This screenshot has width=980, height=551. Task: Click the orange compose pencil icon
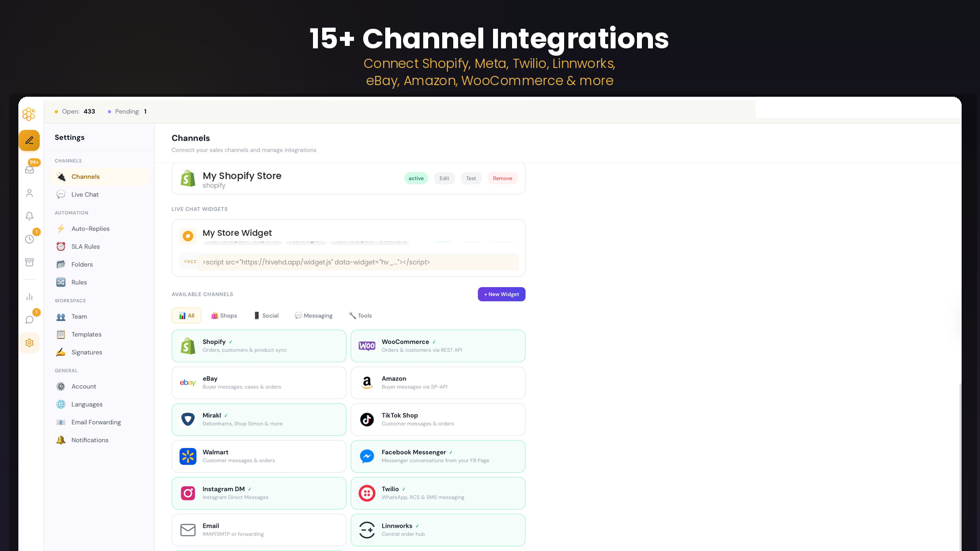tap(29, 140)
